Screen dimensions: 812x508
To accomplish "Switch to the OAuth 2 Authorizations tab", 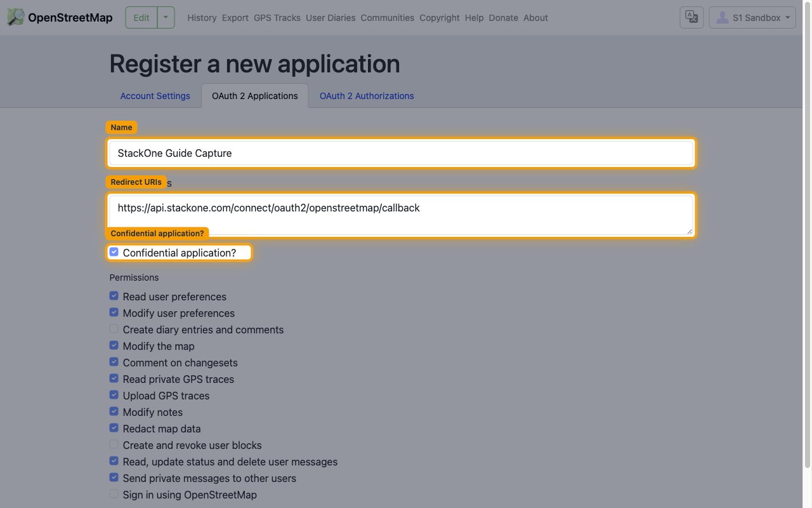I will coord(367,96).
